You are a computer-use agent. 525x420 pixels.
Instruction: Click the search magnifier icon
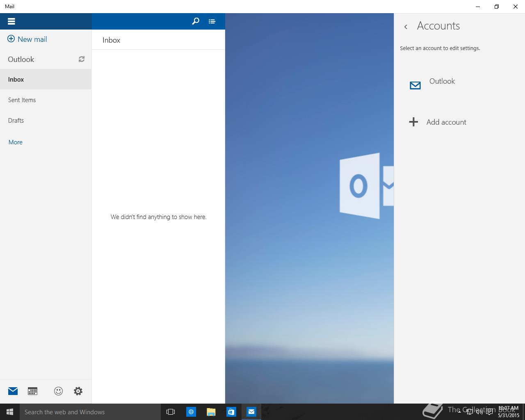click(196, 21)
